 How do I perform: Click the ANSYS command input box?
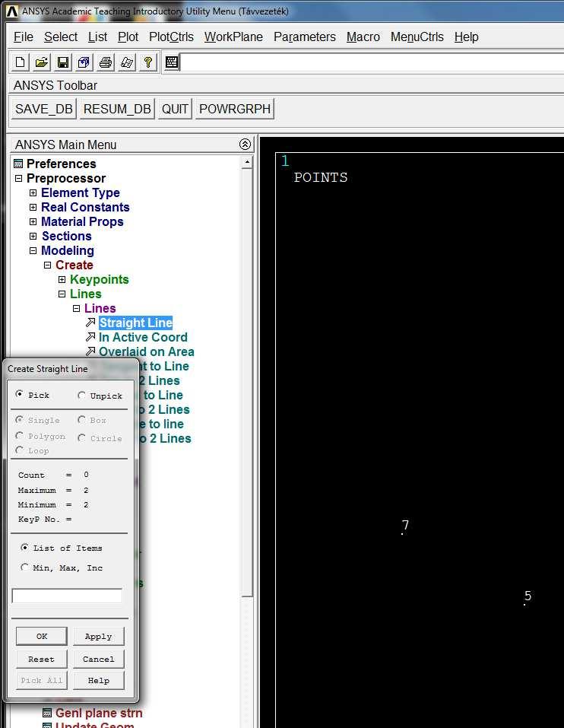(x=372, y=62)
